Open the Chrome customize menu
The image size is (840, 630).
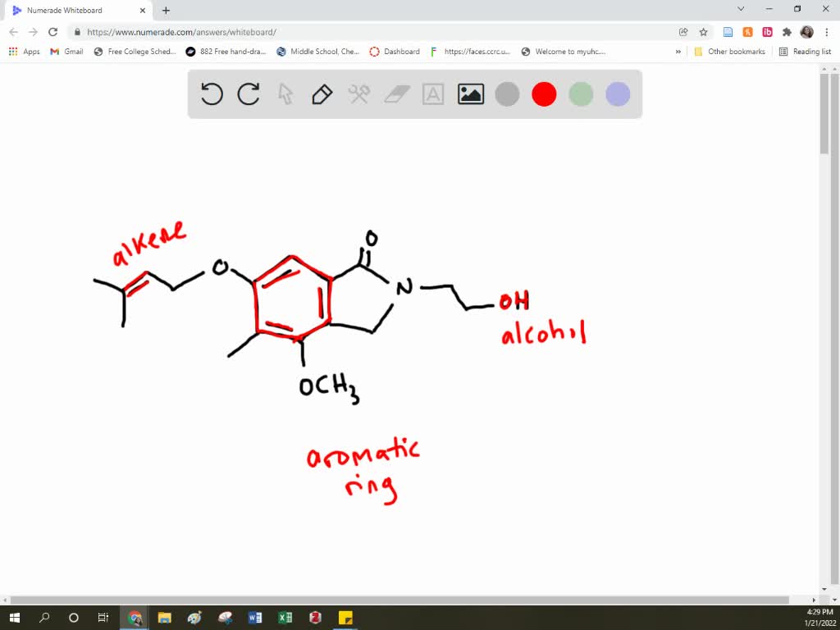coord(829,31)
